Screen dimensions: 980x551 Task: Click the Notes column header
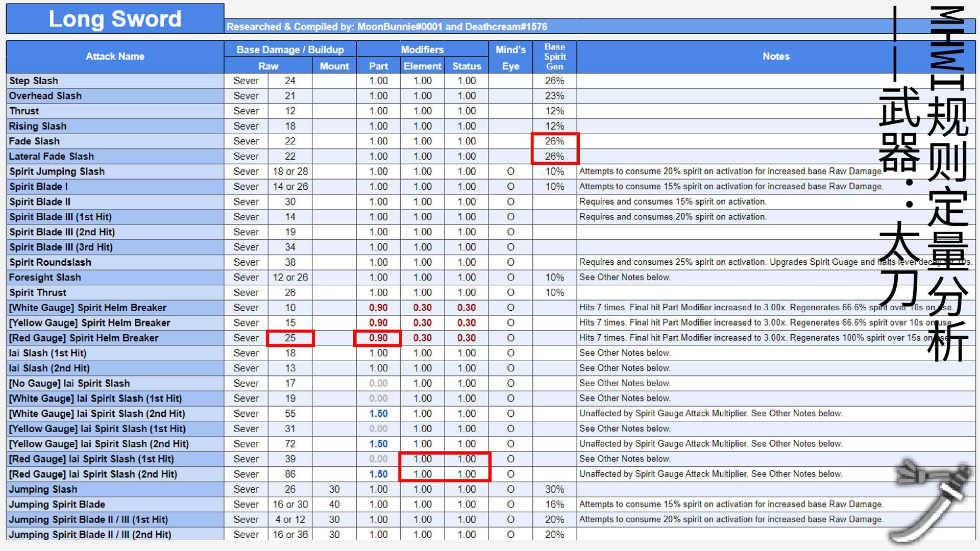[775, 57]
